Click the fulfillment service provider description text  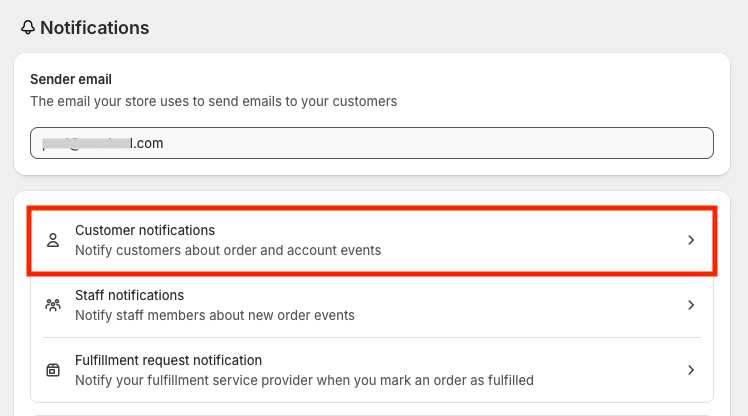[x=304, y=380]
